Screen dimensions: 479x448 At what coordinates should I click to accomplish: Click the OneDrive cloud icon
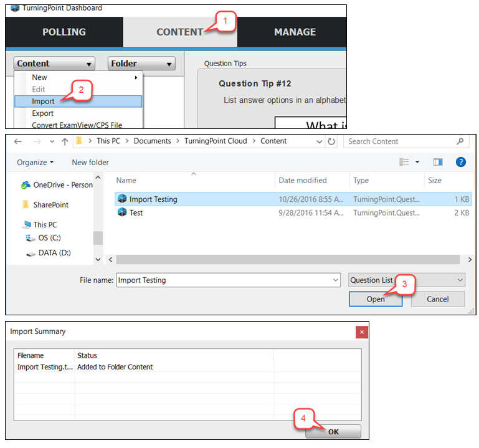tap(26, 185)
